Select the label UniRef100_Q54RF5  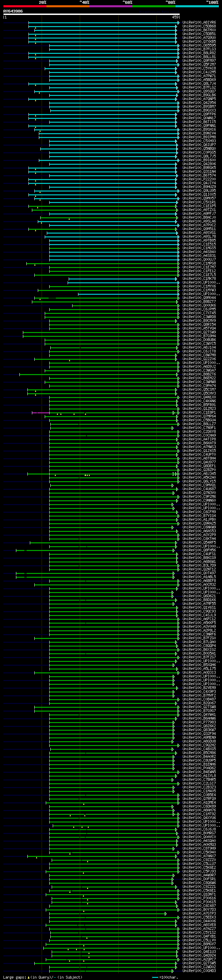coord(199,543)
